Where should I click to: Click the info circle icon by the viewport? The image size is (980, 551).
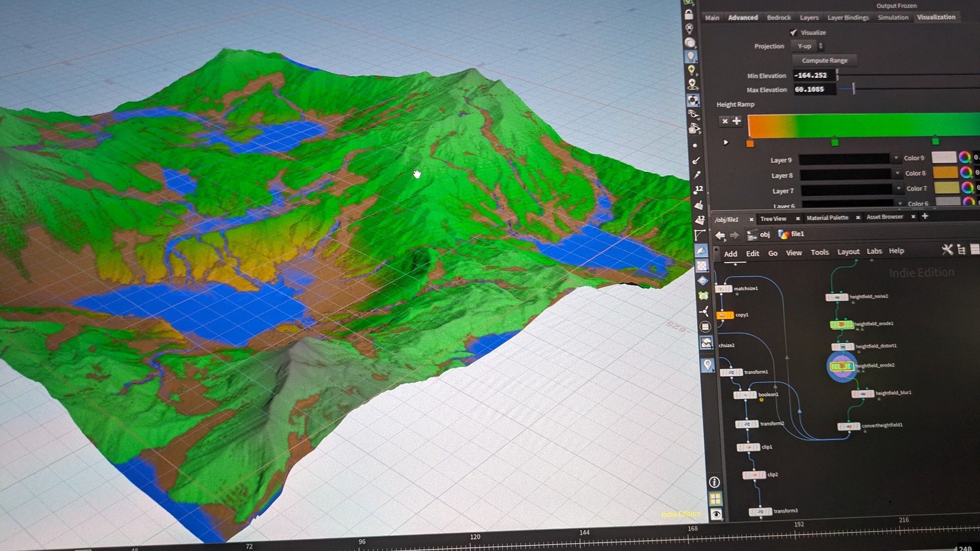(x=714, y=482)
